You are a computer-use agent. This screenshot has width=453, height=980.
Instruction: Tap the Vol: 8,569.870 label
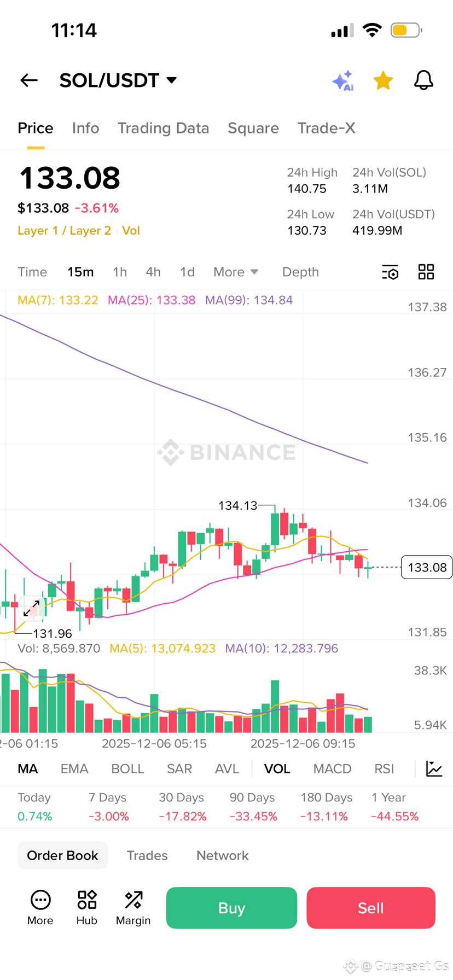tap(59, 649)
